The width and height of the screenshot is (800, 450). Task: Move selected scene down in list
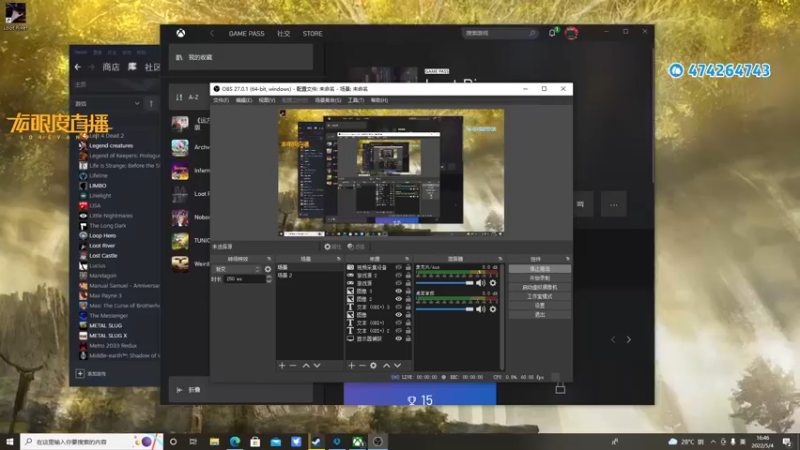[x=317, y=365]
